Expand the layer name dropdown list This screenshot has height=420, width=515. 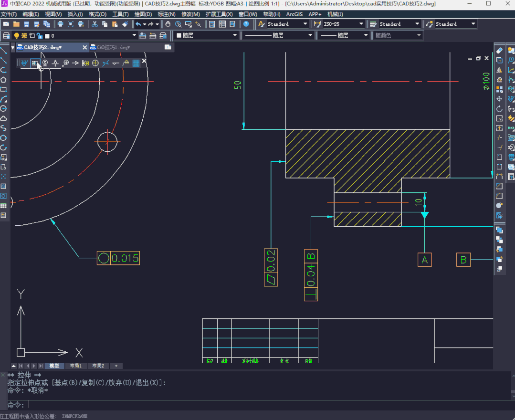pyautogui.click(x=135, y=36)
